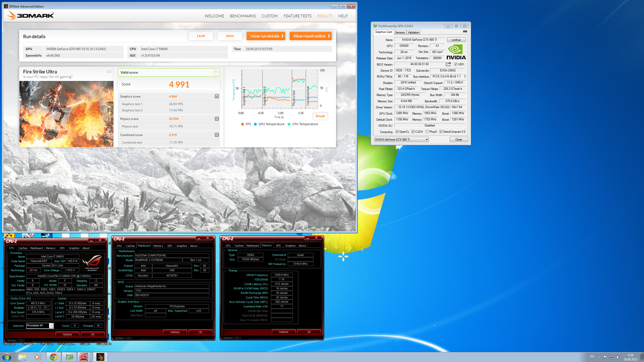Click 3DMark title bar app icon
The width and height of the screenshot is (644, 362).
[x=6, y=6]
